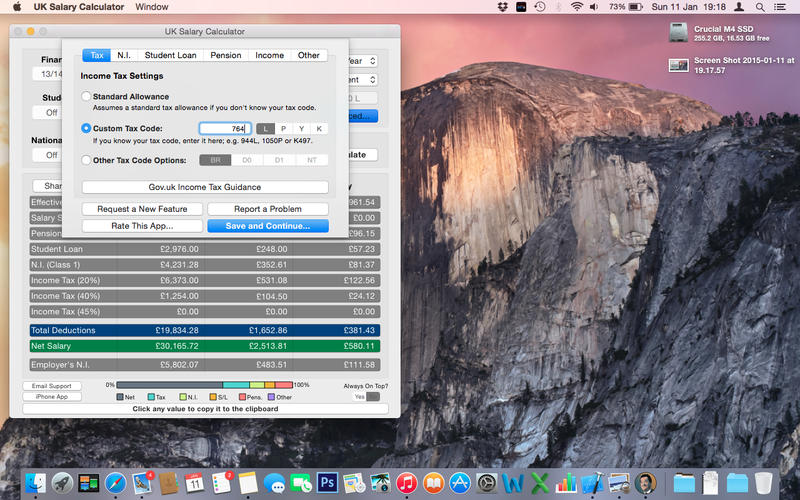Launch Safari from the dock

click(x=115, y=482)
